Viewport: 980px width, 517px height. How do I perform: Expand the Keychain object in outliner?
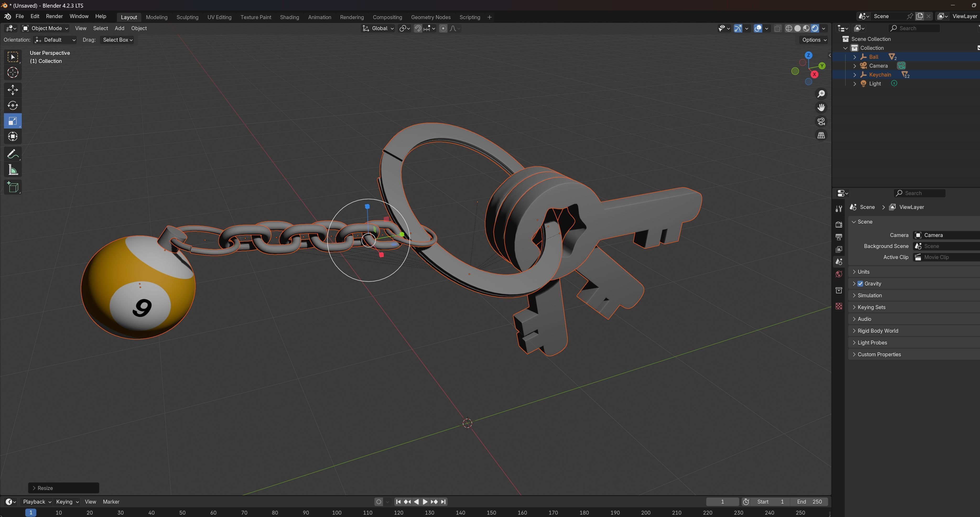pos(854,75)
